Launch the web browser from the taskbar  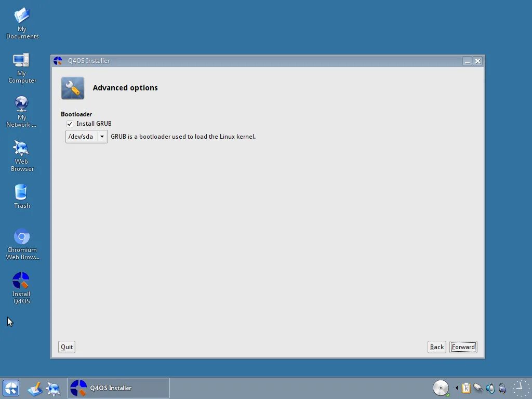coord(54,389)
